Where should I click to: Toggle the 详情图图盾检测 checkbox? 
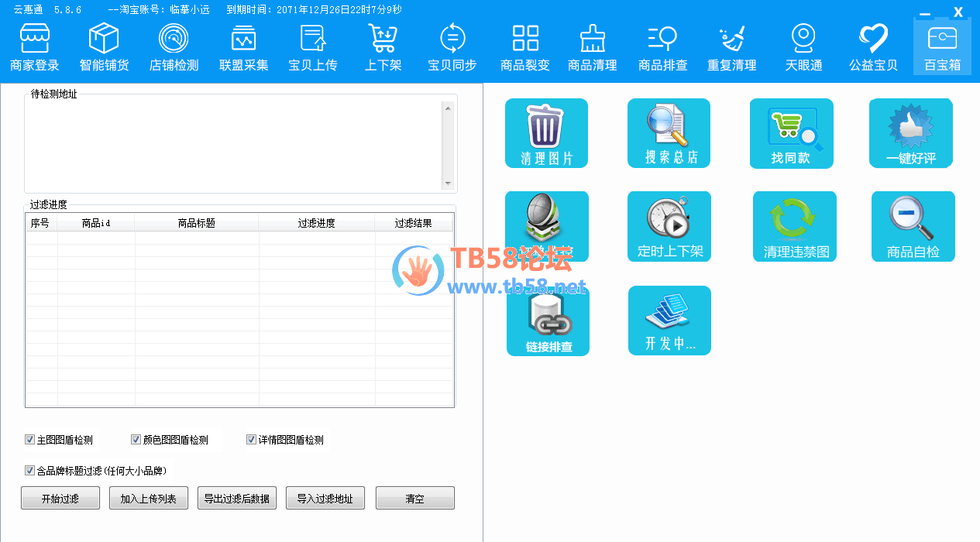tap(251, 440)
